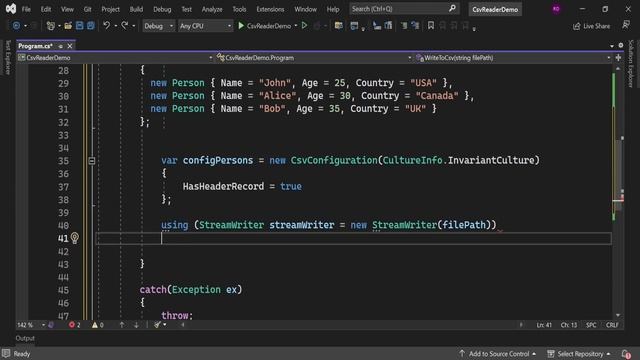Select the Program.cs editor tab
Viewport: 640px width, 360px height.
[x=35, y=46]
